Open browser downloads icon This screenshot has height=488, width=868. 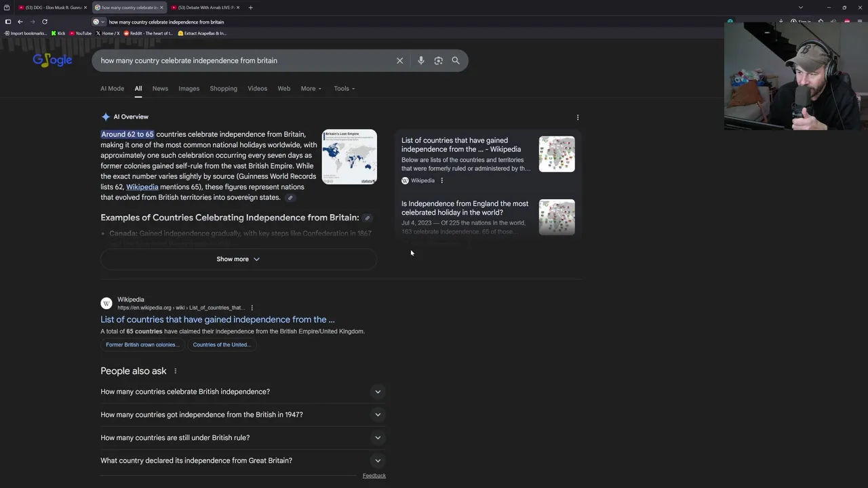tap(781, 22)
